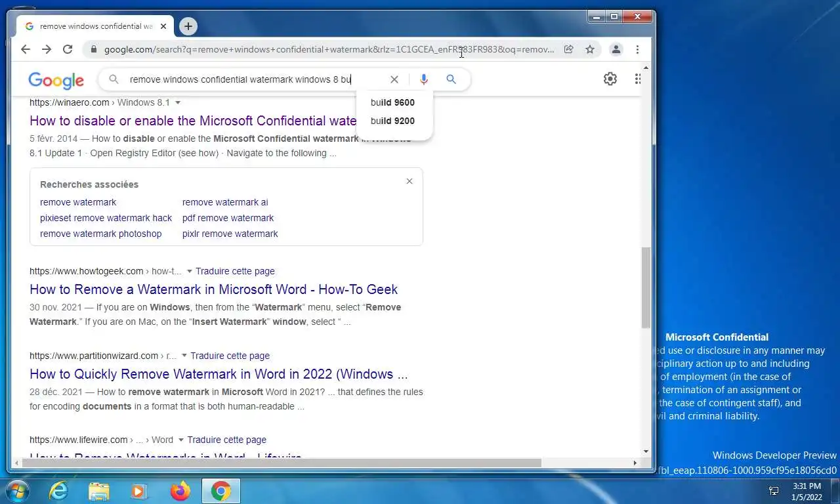This screenshot has width=840, height=504.
Task: Open the Windows Start orb
Action: tap(17, 491)
